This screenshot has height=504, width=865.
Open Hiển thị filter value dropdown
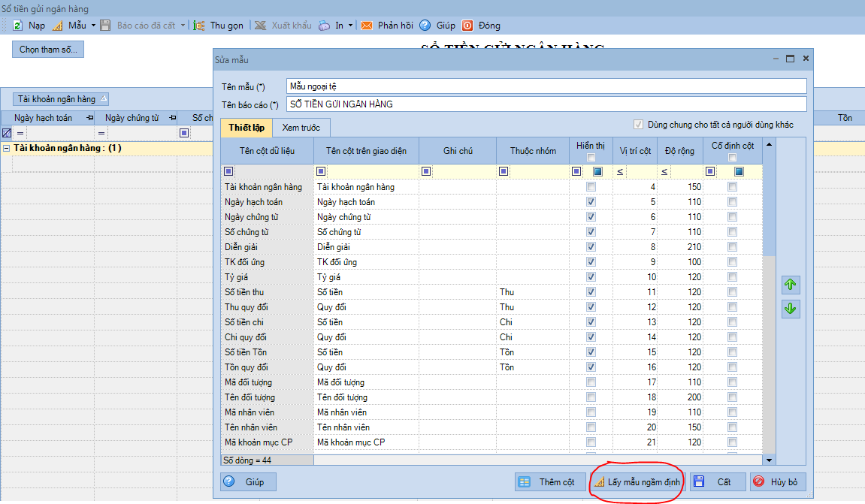pos(598,171)
